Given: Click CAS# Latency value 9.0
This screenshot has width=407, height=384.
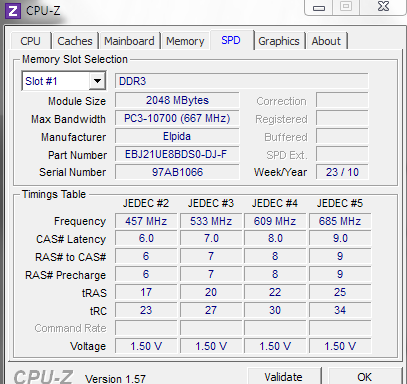Looking at the screenshot, I should 340,239.
